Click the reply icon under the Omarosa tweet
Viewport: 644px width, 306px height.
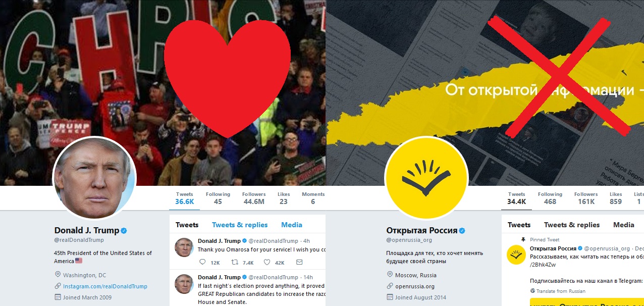[x=203, y=262]
